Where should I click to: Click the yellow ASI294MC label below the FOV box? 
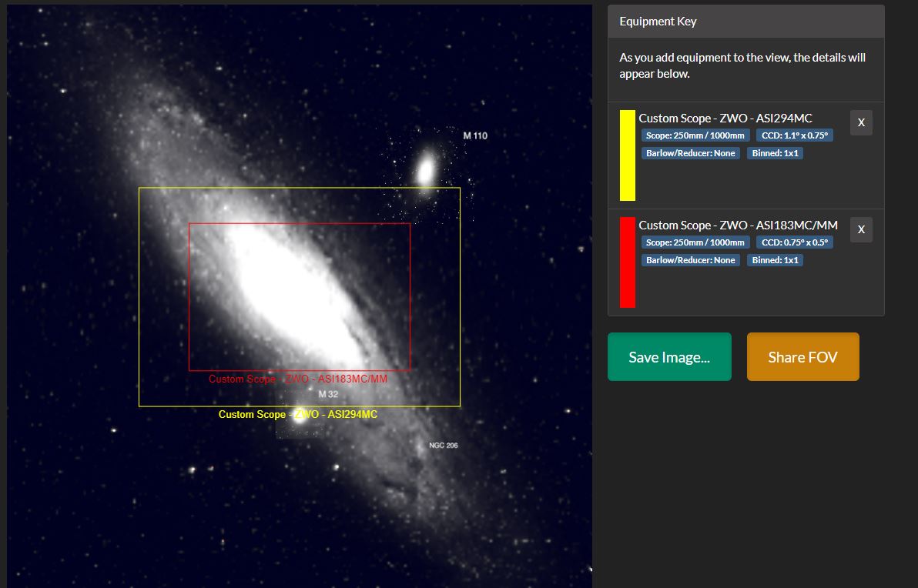(298, 415)
